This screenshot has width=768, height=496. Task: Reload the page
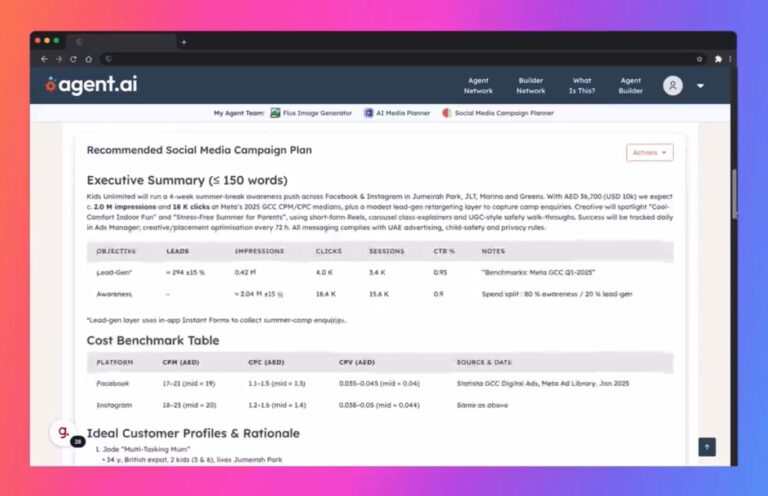[73, 59]
